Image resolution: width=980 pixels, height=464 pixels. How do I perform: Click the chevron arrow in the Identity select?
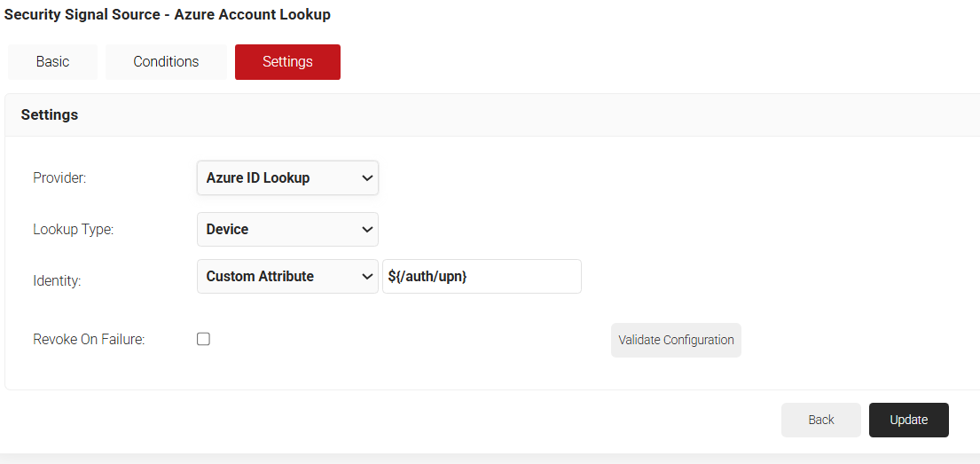click(367, 277)
